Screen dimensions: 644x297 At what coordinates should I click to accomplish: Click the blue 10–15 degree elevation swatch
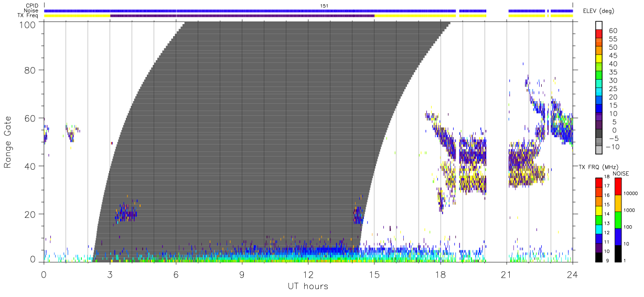(x=598, y=109)
